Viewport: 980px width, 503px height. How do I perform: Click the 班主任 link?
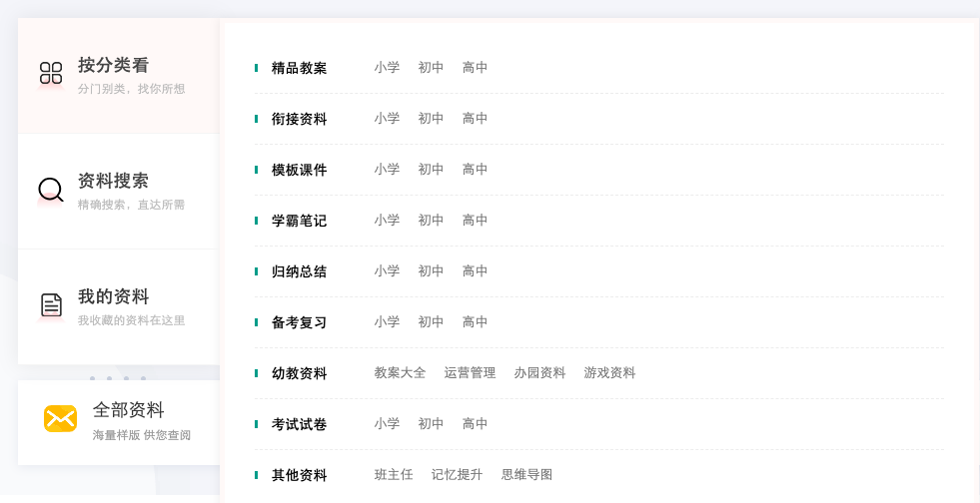coord(394,475)
